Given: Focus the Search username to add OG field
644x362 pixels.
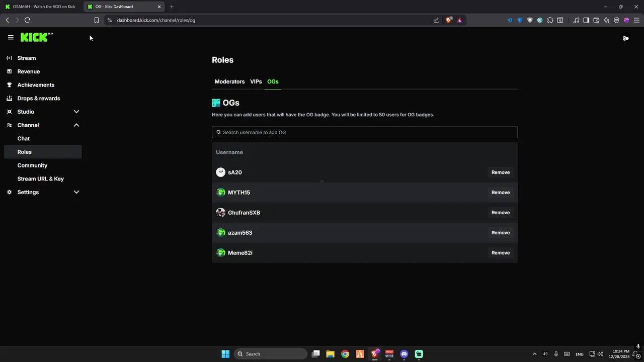Looking at the screenshot, I should pyautogui.click(x=365, y=132).
